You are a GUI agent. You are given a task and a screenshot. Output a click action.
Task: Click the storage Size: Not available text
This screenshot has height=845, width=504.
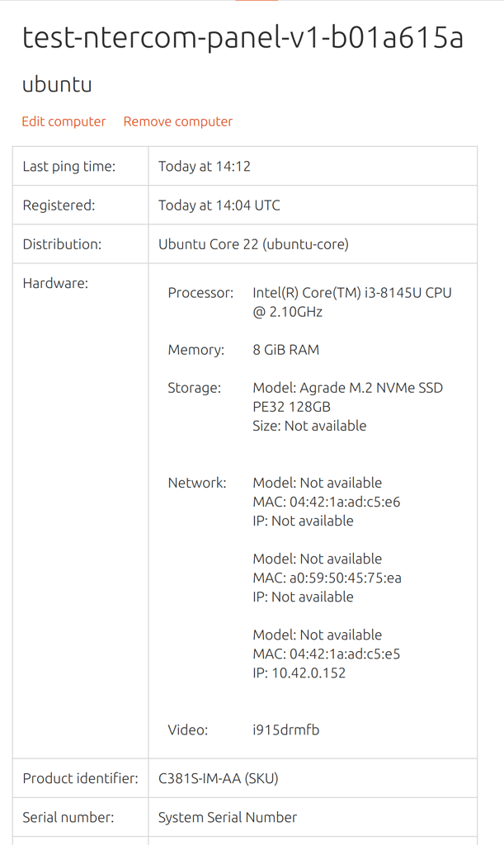309,426
